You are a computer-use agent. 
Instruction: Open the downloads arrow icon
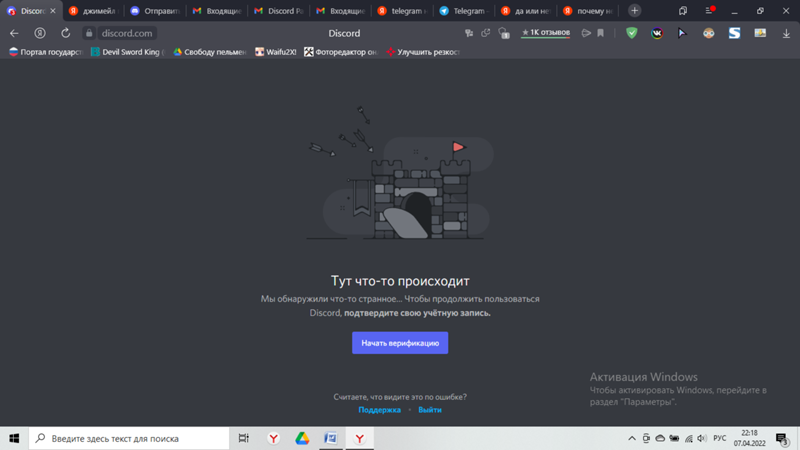coord(787,33)
